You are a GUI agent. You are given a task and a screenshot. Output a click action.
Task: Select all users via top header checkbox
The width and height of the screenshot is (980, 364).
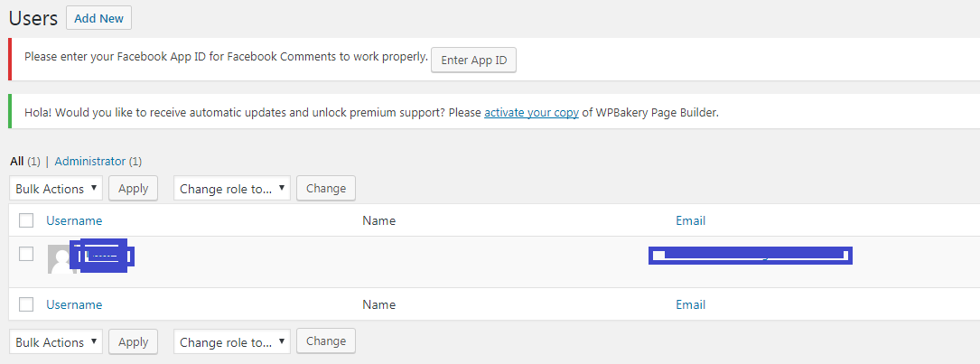(26, 220)
